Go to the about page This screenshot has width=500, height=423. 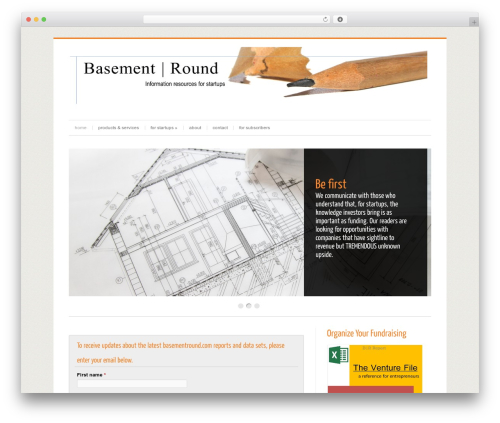point(195,128)
